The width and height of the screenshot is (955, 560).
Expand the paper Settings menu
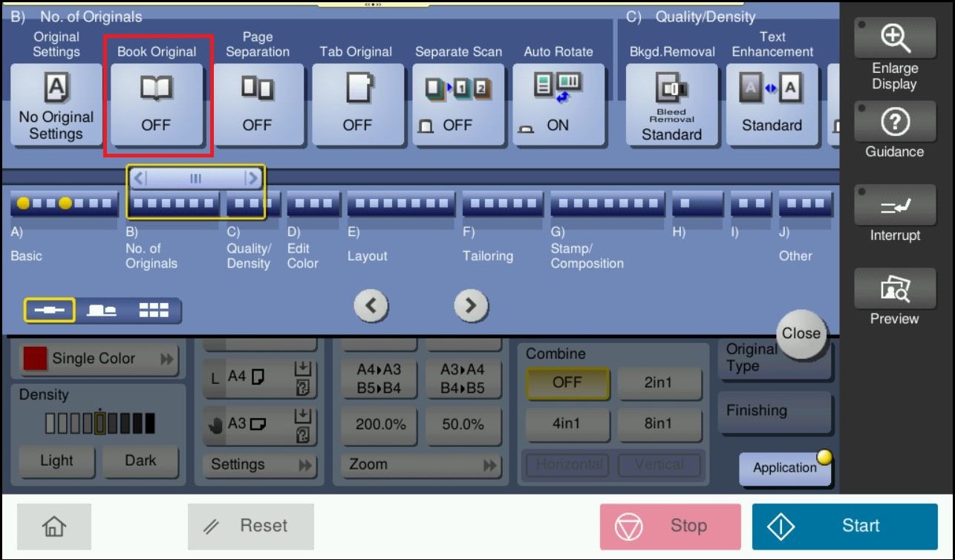(261, 465)
